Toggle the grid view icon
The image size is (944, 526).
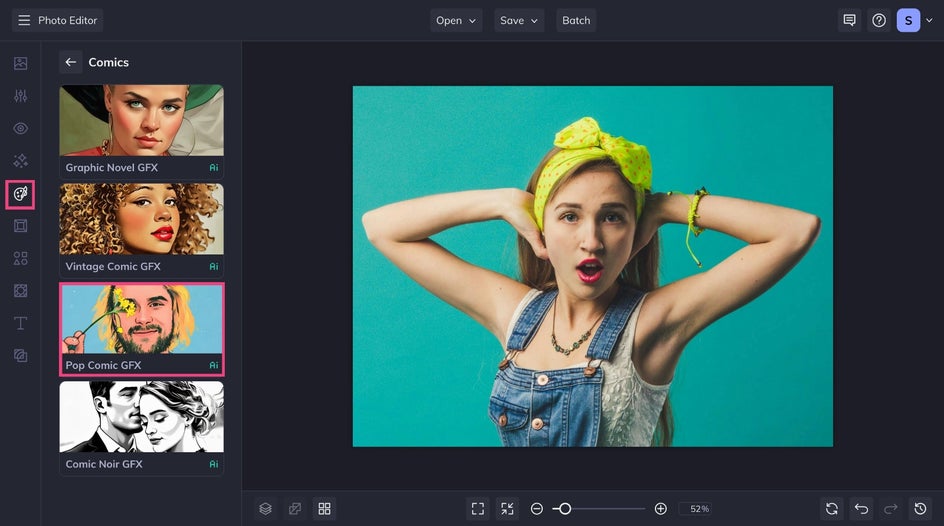(x=324, y=509)
